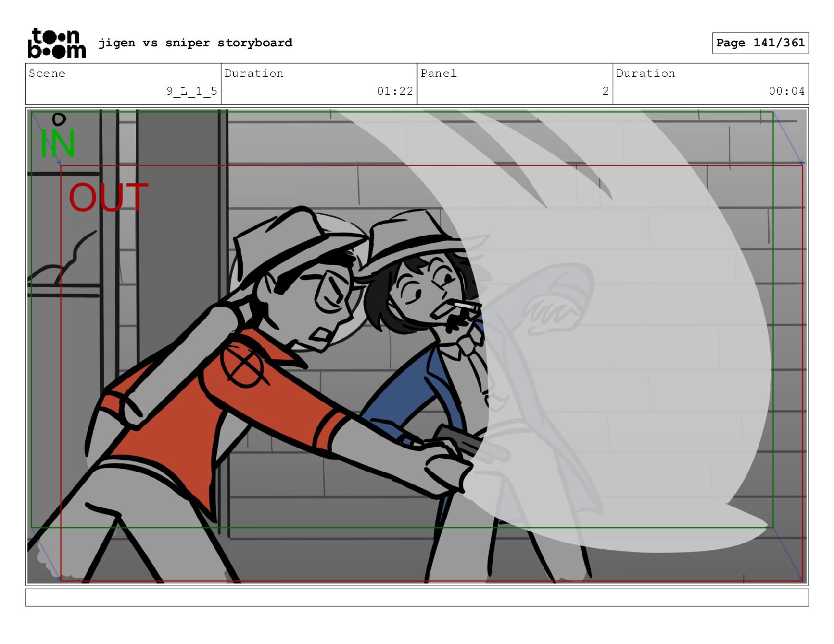The height and width of the screenshot is (644, 834).
Task: Select the panel duration value '00:04'
Action: [x=787, y=91]
